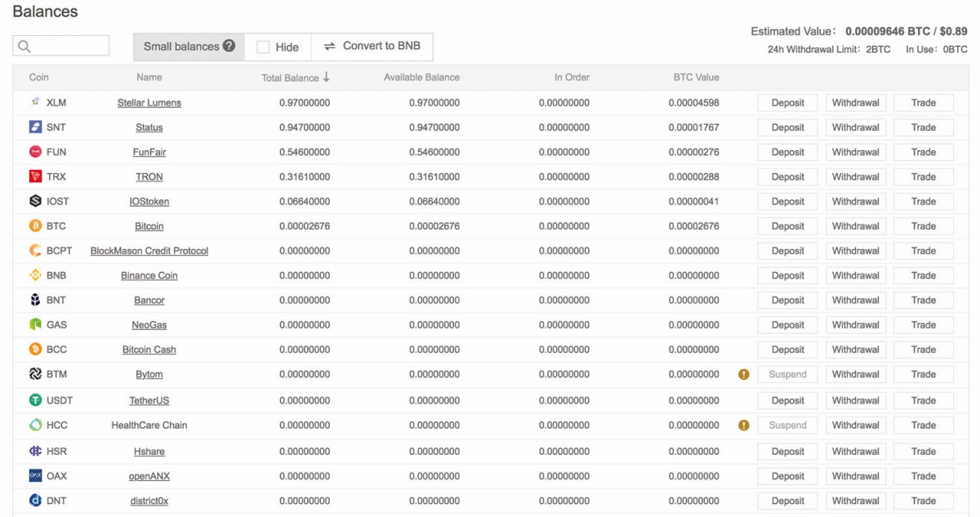Click the HSR Hshare coin icon
This screenshot has height=517, width=980.
[35, 451]
